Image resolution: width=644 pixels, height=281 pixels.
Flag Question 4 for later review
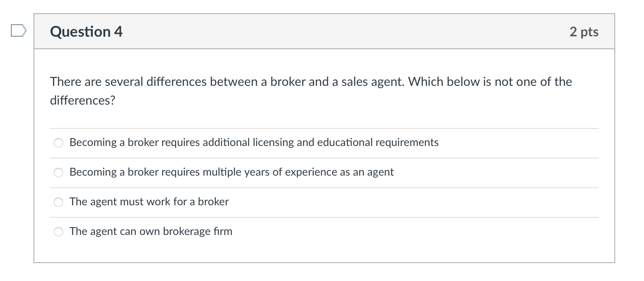(x=18, y=30)
